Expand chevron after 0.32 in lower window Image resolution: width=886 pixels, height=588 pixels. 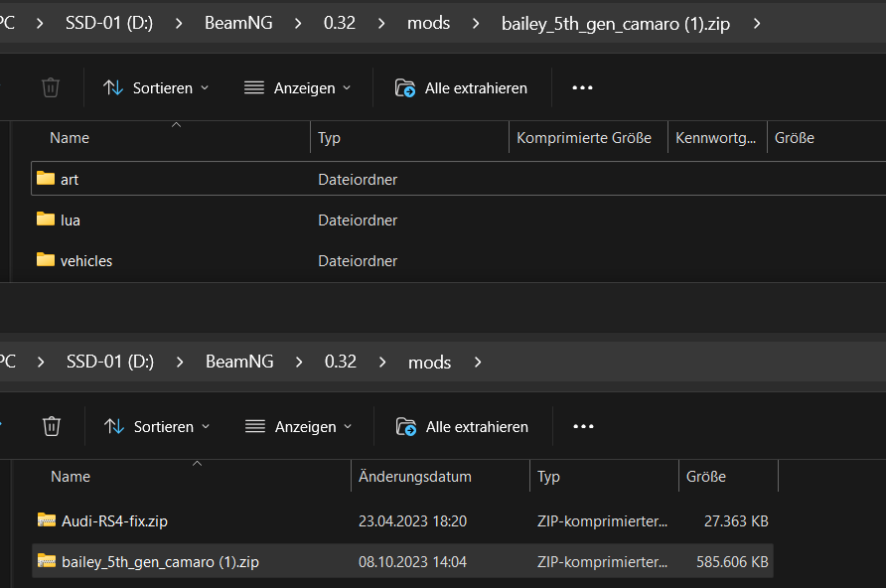click(382, 362)
